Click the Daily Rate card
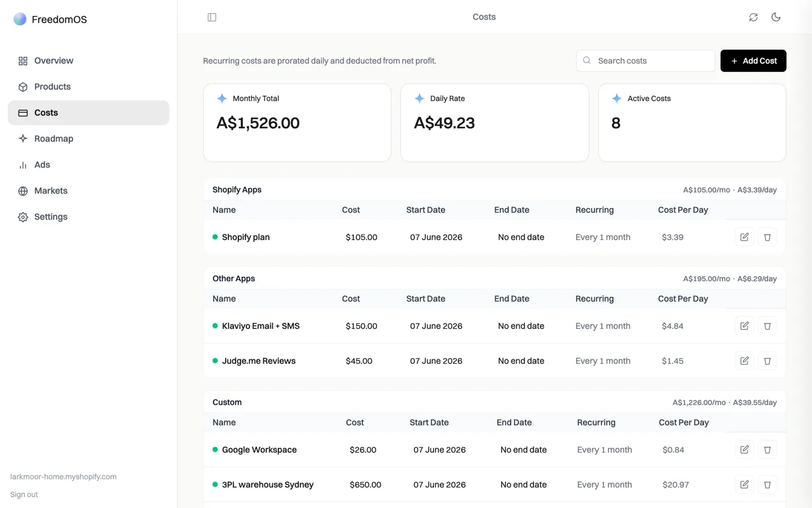 click(x=495, y=123)
